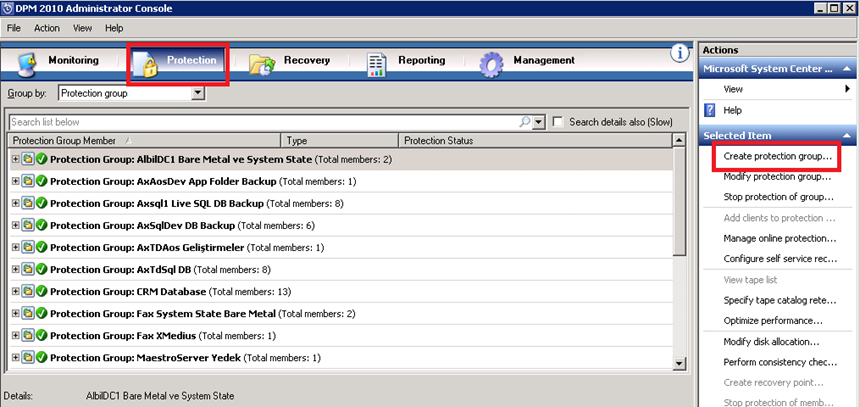Click the Monitoring computer icon
This screenshot has height=407, width=860.
(x=26, y=65)
